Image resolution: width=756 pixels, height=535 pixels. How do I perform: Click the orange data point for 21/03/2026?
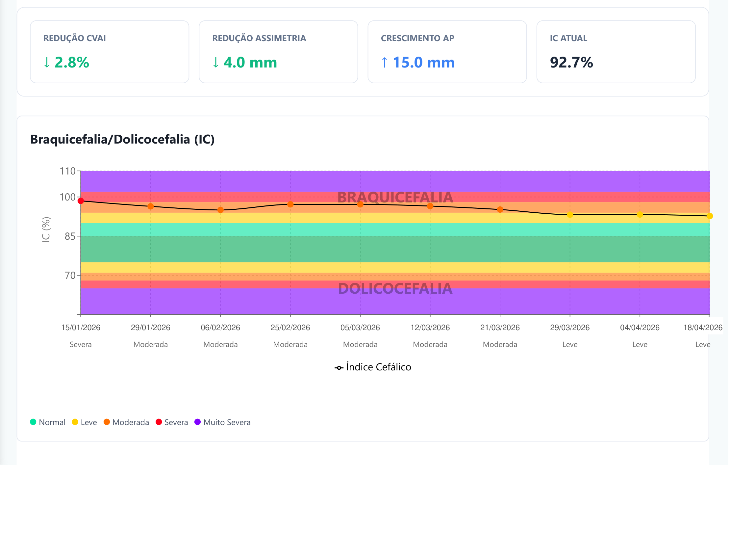pyautogui.click(x=500, y=209)
